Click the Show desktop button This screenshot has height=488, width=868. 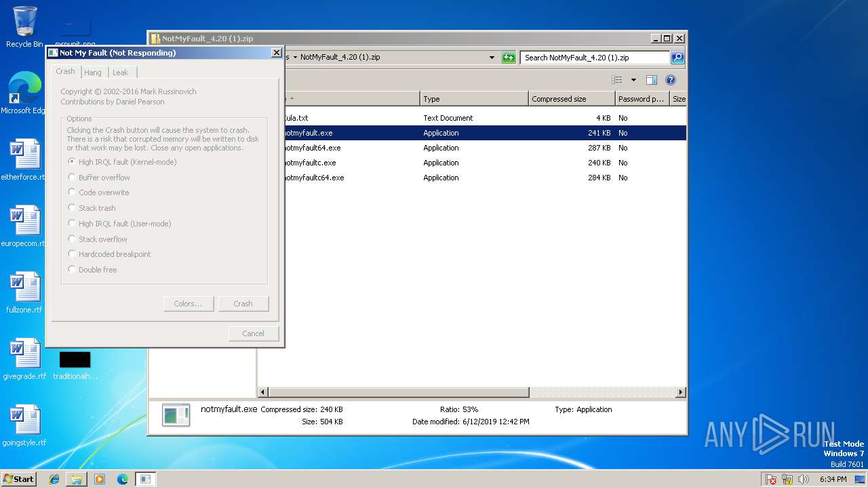(860, 479)
